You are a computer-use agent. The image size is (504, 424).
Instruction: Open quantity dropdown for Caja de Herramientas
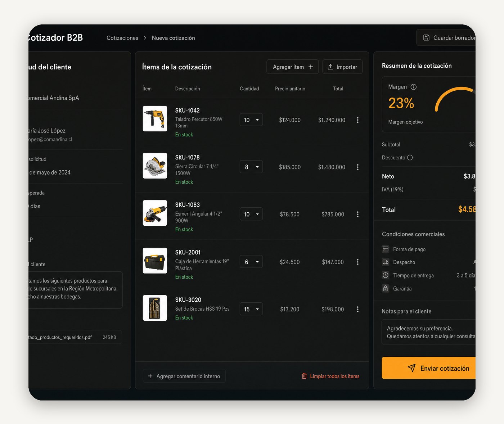coord(251,262)
